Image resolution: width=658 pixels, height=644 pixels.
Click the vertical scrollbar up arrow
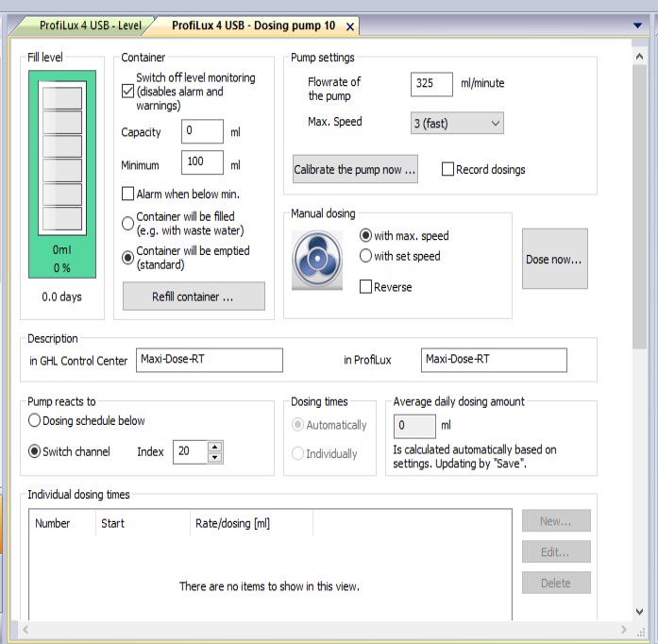(639, 56)
